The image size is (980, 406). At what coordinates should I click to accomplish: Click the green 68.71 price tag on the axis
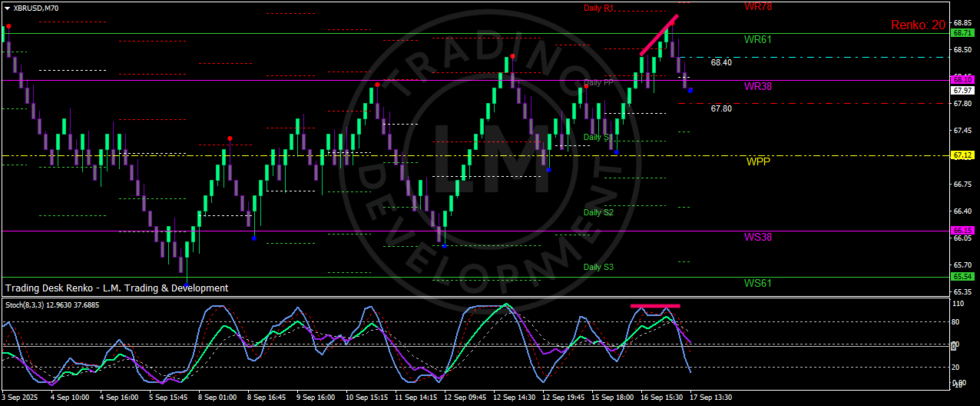pos(962,33)
